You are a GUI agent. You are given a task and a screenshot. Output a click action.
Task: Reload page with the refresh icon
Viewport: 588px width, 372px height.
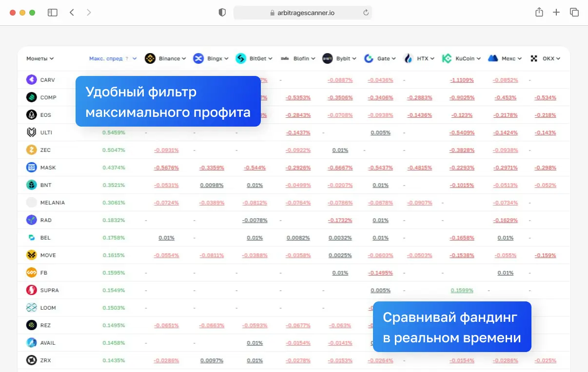point(366,13)
